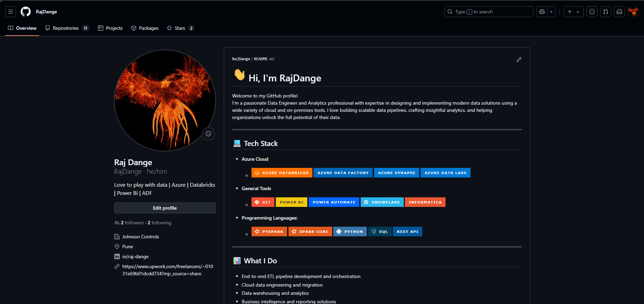Image resolution: width=644 pixels, height=304 pixels.
Task: Click 'Cloud data engineering and migration' bullet
Action: 282,285
